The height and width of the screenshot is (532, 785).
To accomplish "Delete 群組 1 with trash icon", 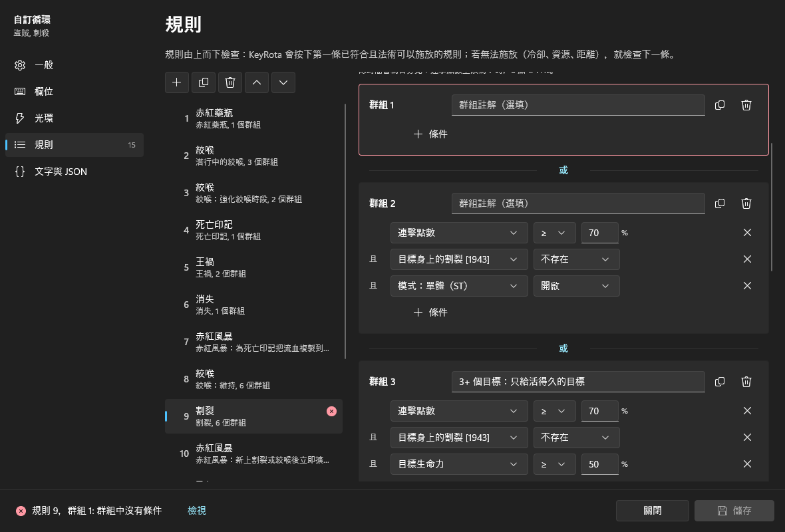I will coord(746,105).
